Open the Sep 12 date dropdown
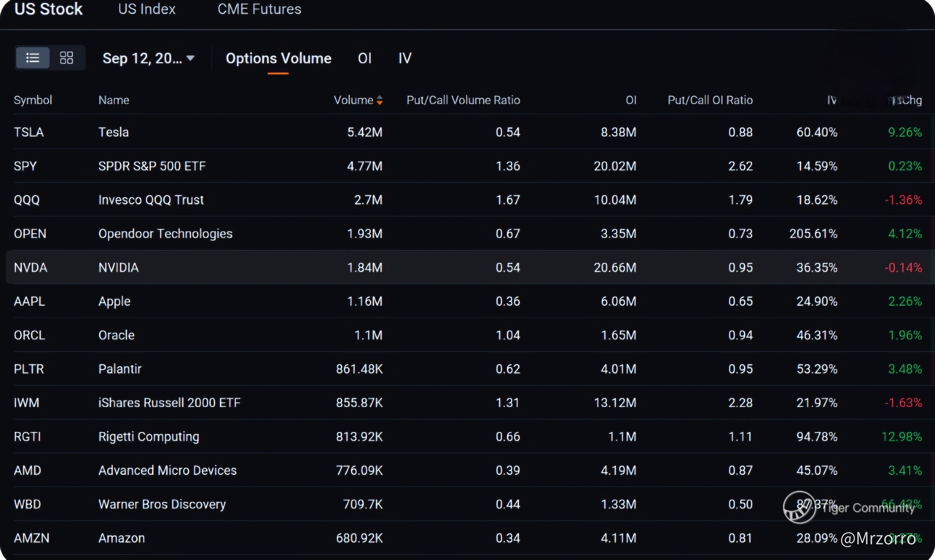This screenshot has height=560, width=935. (142, 58)
